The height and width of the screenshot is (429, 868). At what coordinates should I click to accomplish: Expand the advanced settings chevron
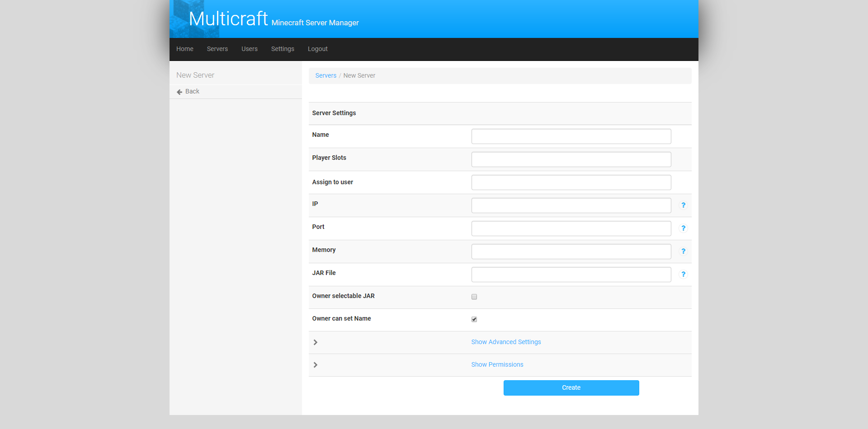point(316,342)
